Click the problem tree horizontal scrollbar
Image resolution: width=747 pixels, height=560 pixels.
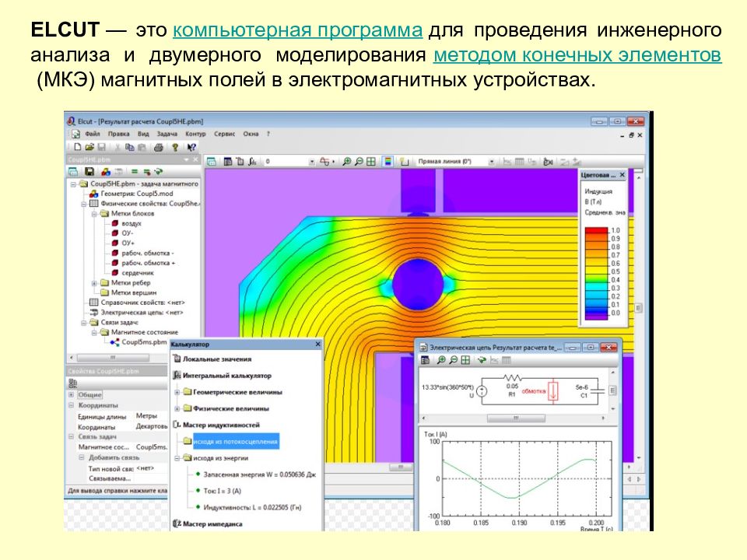click(x=113, y=357)
